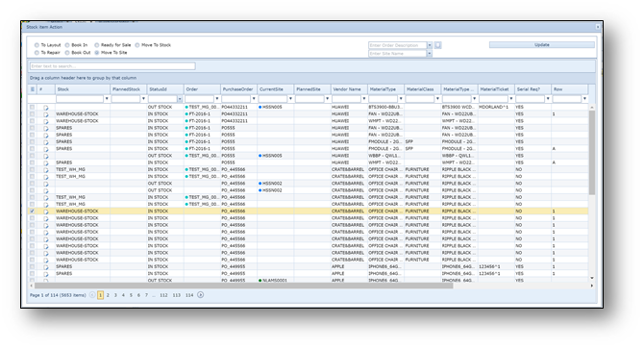Go to next page with arrow icon

coord(201,295)
